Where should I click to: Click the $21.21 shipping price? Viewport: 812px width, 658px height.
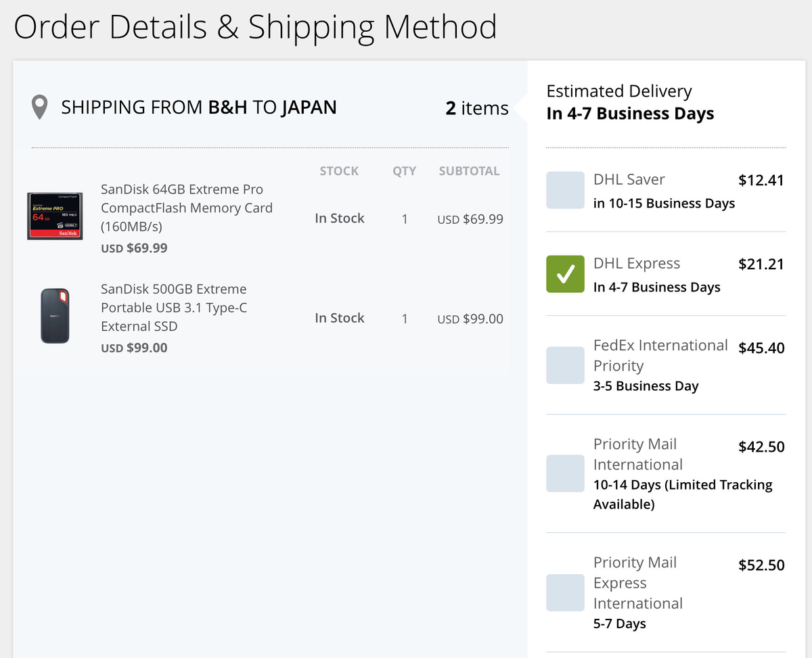click(761, 264)
